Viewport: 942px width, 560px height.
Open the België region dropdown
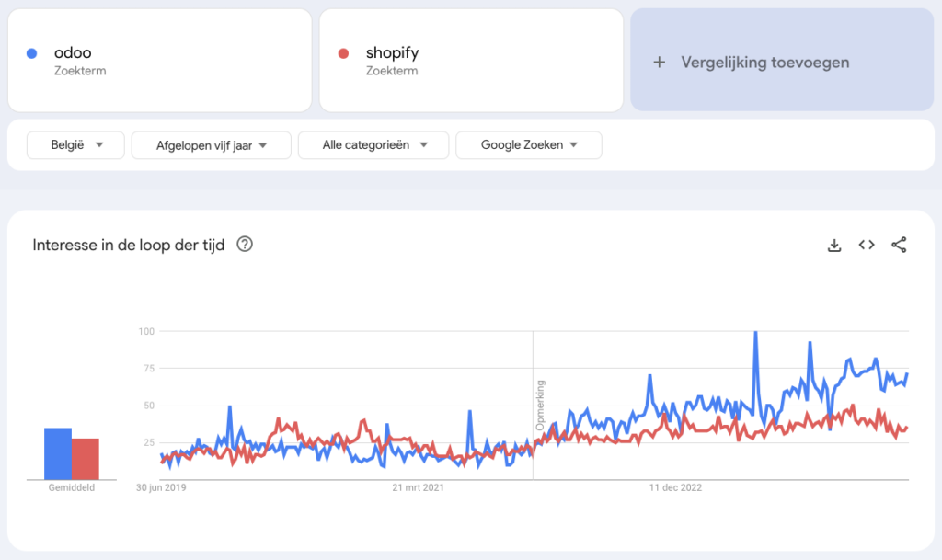(75, 144)
